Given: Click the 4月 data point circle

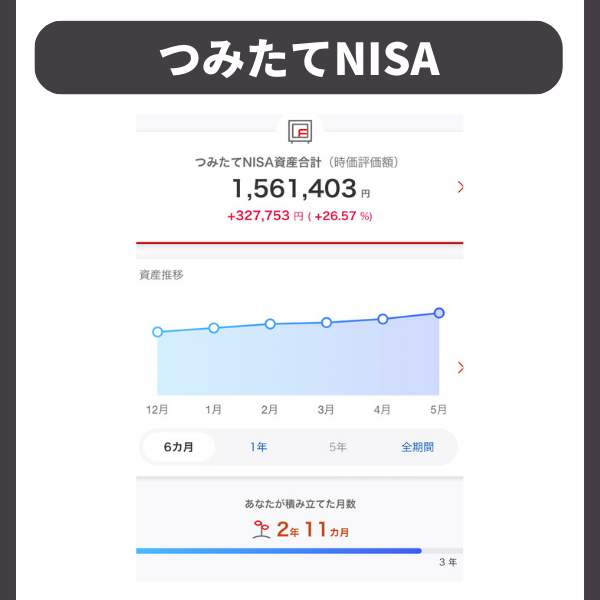Looking at the screenshot, I should click(x=383, y=319).
